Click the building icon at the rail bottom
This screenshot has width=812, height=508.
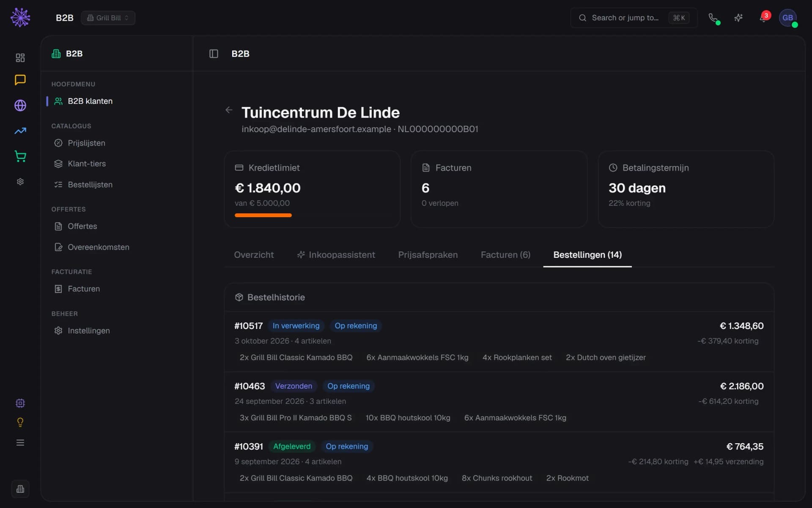coord(20,489)
